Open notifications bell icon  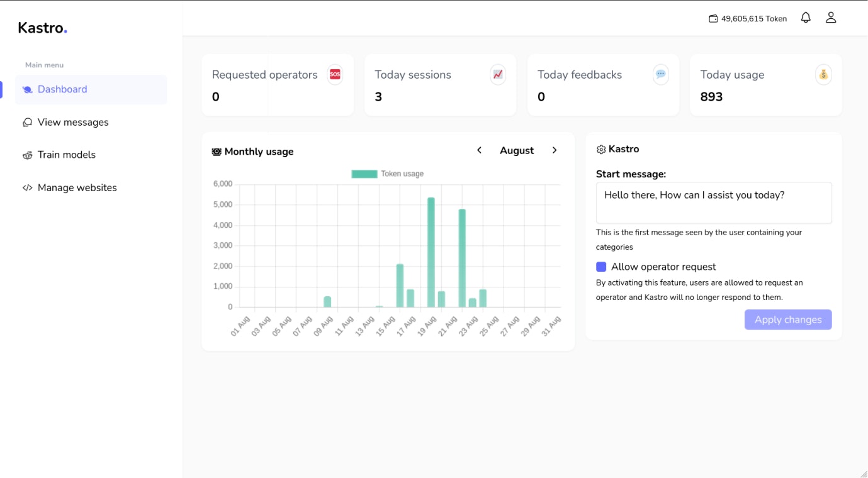click(x=806, y=18)
